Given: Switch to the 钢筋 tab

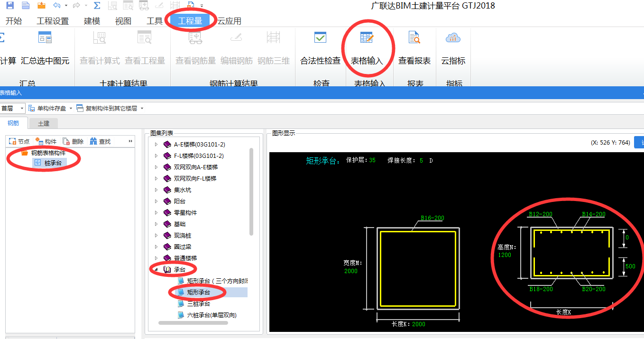Looking at the screenshot, I should click(x=13, y=123).
